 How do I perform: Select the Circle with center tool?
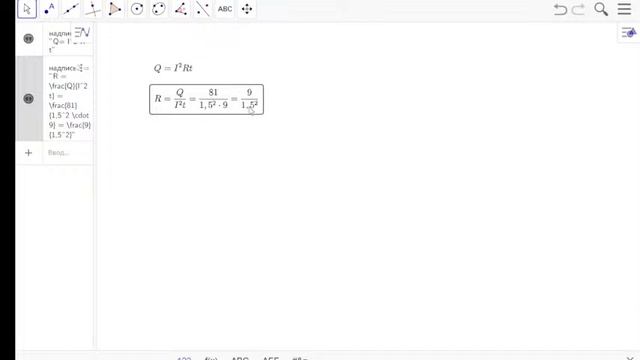click(137, 9)
